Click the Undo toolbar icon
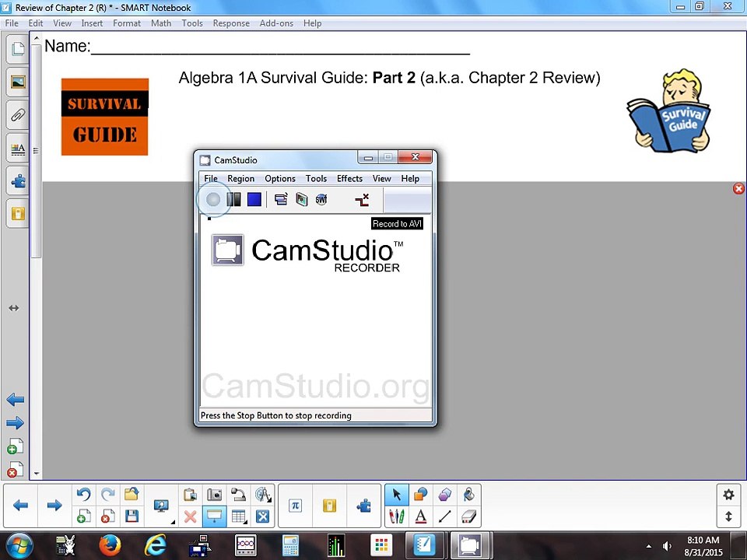 (84, 495)
